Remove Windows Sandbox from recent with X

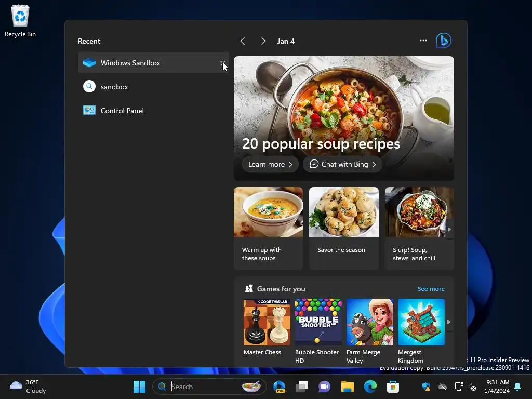click(x=222, y=63)
